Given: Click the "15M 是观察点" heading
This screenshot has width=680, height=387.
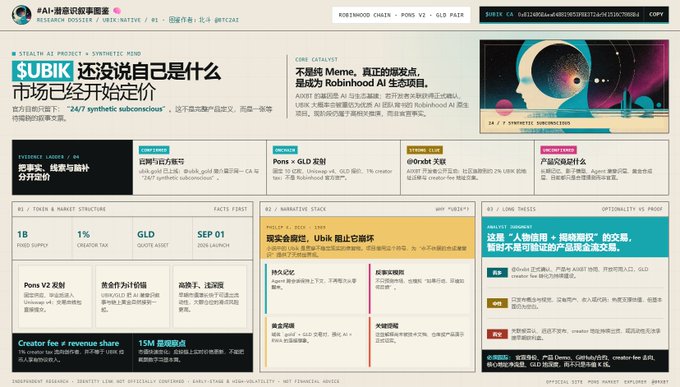Looking at the screenshot, I should point(162,343).
